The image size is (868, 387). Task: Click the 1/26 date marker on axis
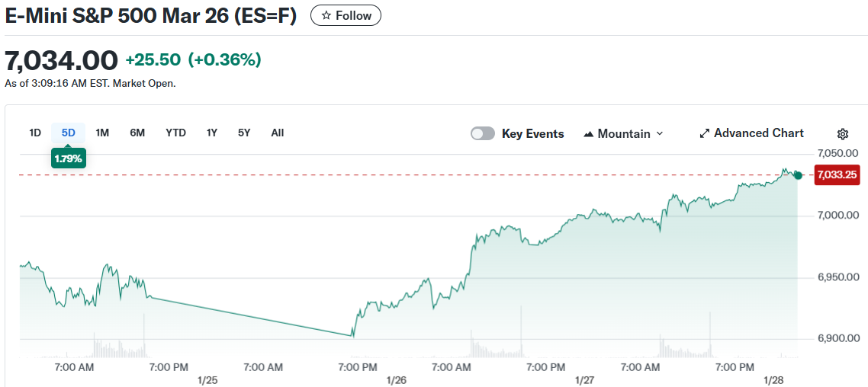(396, 379)
